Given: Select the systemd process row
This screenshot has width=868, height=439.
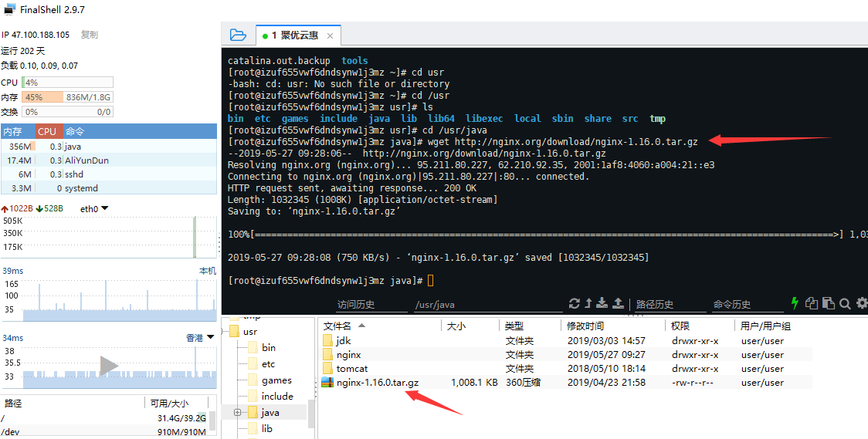Looking at the screenshot, I should pyautogui.click(x=108, y=188).
